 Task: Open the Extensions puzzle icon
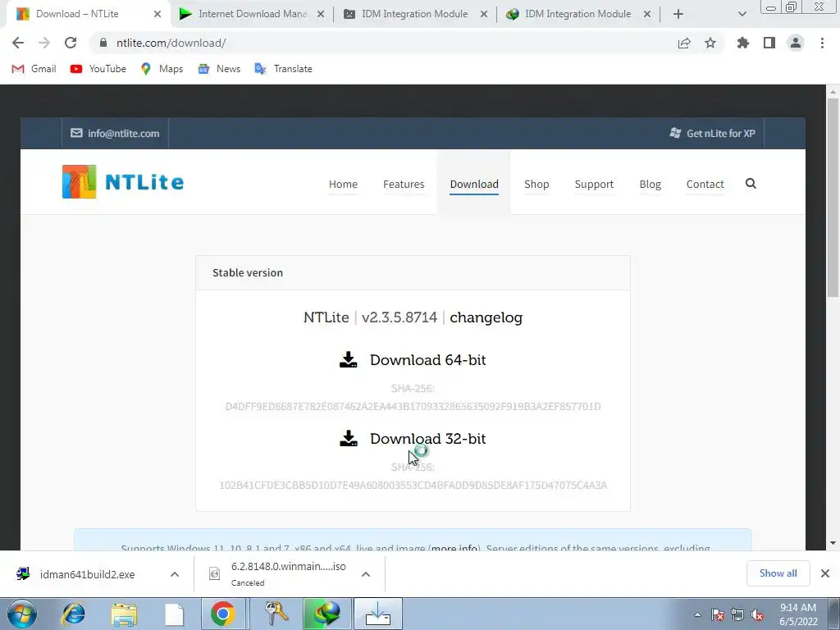pos(743,43)
